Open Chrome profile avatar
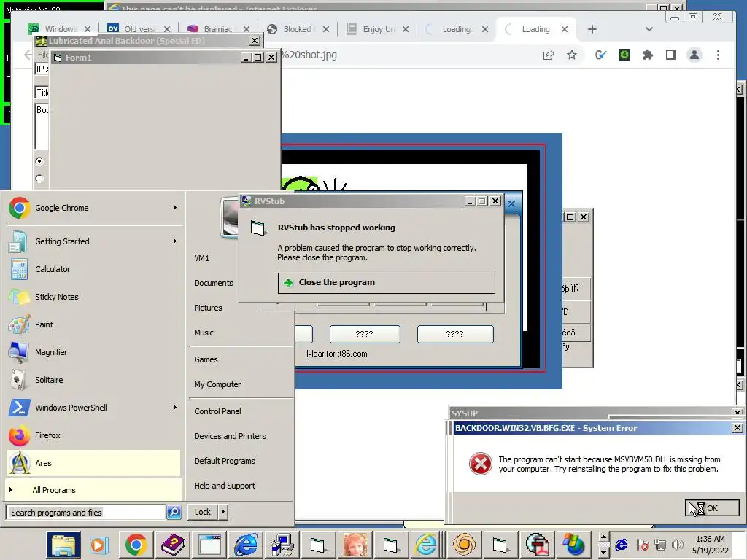The width and height of the screenshot is (747, 560). tap(694, 55)
